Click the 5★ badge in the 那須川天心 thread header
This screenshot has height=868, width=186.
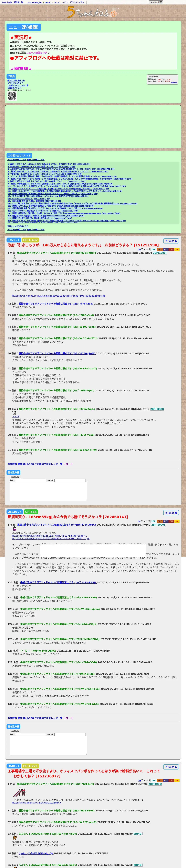(177, 521)
